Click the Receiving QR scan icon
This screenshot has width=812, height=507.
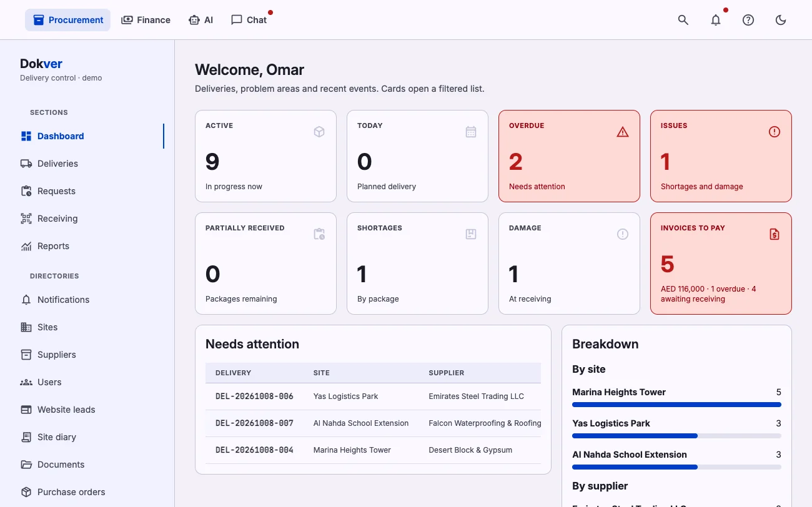click(26, 219)
